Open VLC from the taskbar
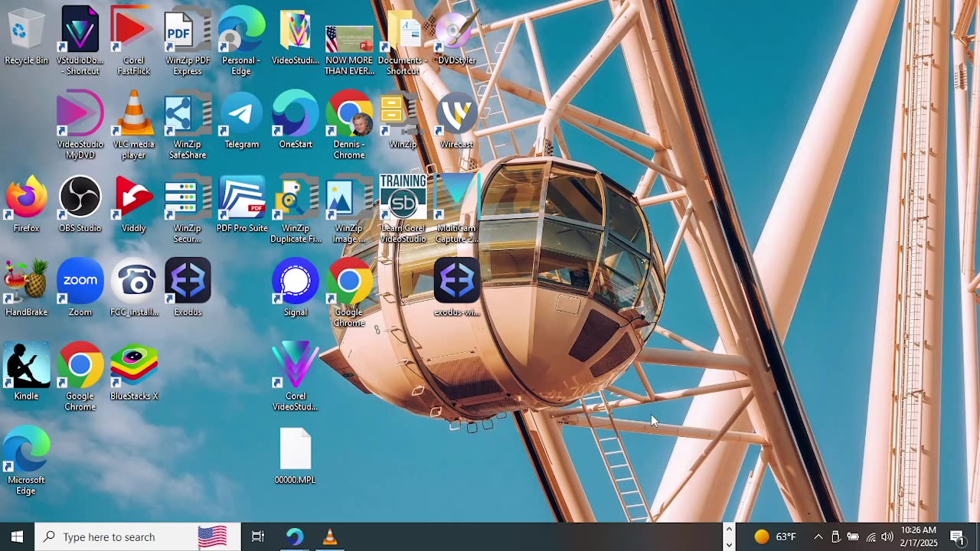The image size is (980, 551). tap(330, 536)
